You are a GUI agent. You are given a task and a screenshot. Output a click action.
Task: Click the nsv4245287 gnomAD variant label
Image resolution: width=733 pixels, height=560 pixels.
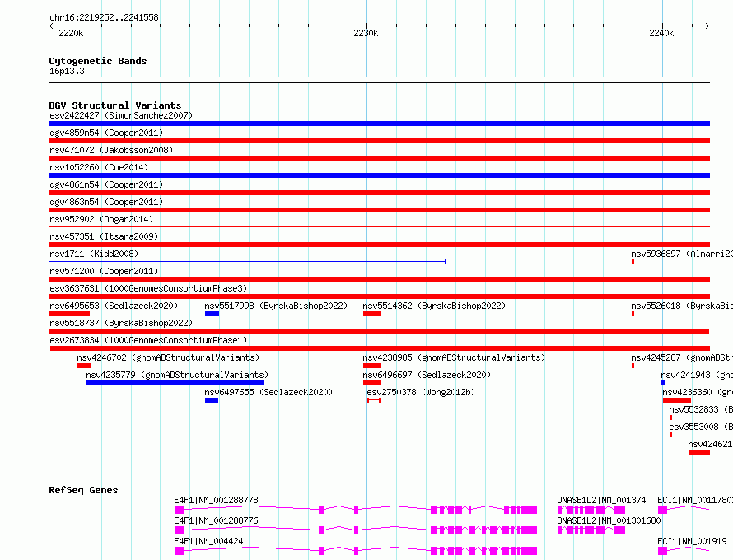[682, 357]
